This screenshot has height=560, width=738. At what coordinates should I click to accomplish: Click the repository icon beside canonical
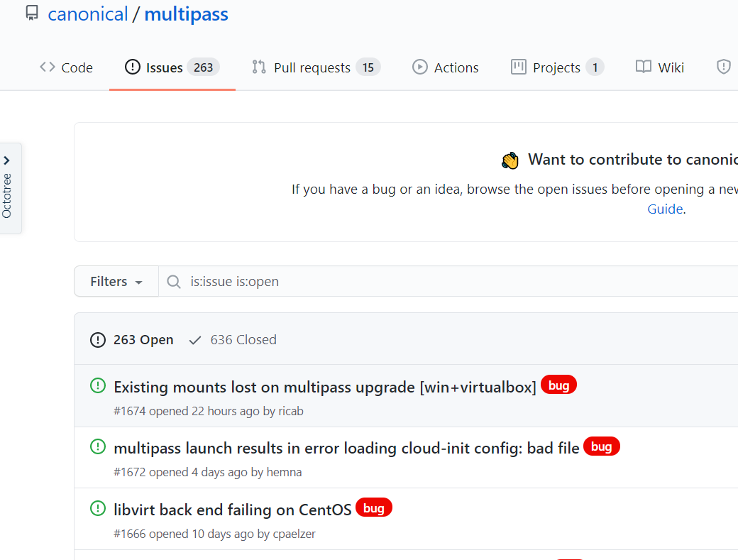(31, 13)
